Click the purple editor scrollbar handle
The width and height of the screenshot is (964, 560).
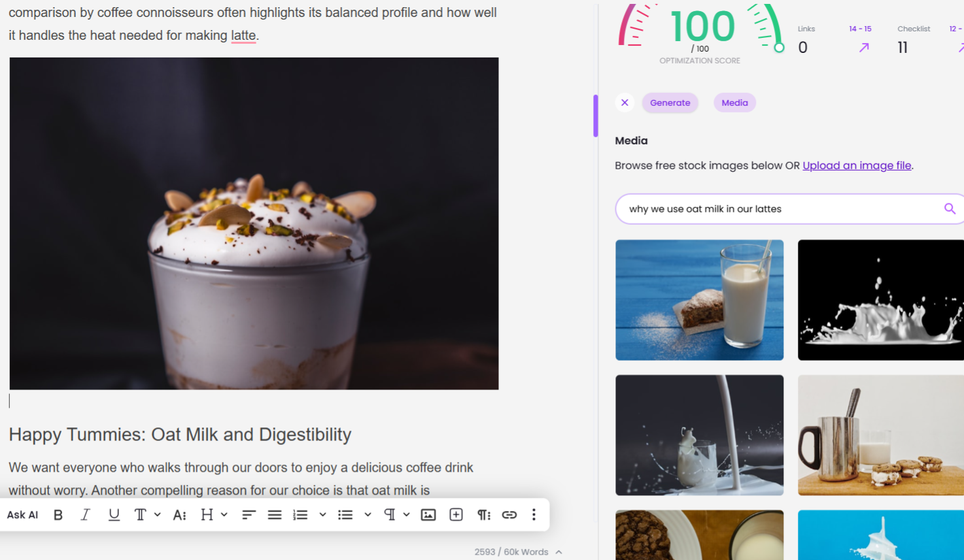[596, 116]
